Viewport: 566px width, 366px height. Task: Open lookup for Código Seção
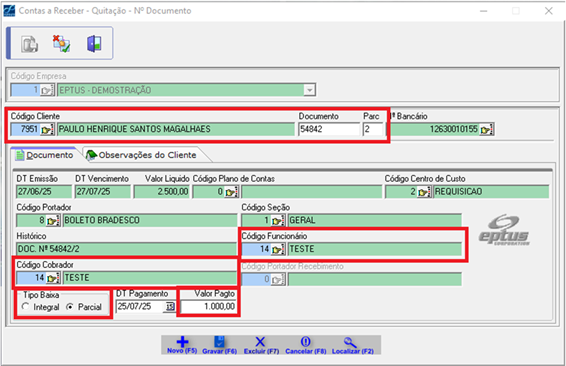tap(278, 220)
